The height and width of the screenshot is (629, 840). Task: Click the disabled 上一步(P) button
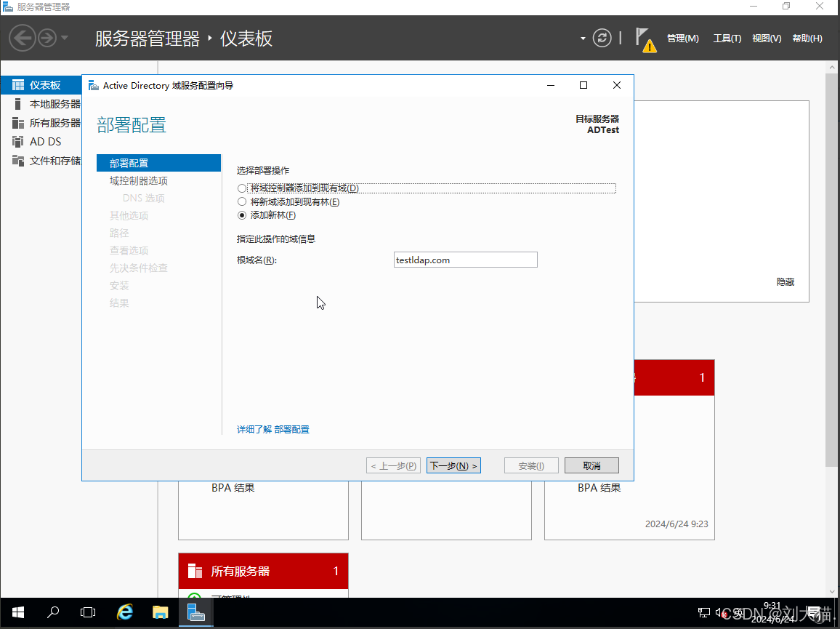click(394, 465)
